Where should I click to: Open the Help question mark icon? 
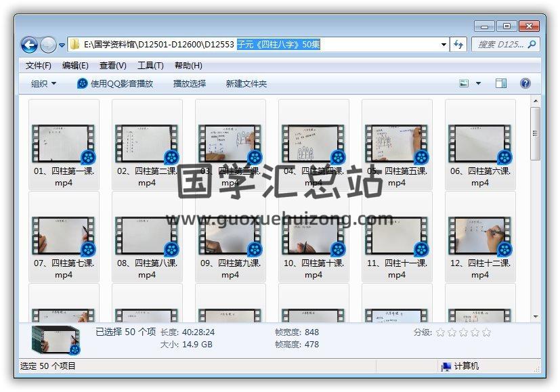tap(525, 83)
